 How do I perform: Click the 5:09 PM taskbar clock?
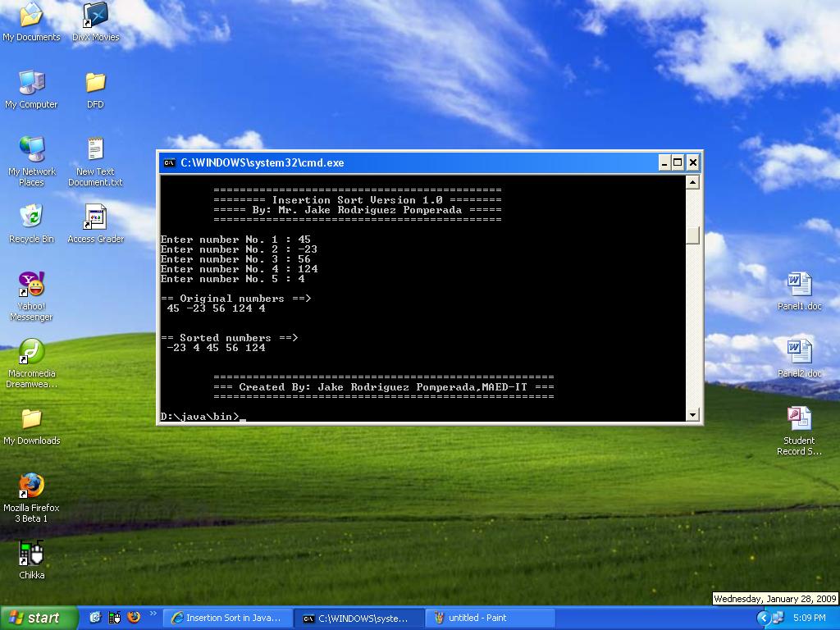tap(810, 618)
